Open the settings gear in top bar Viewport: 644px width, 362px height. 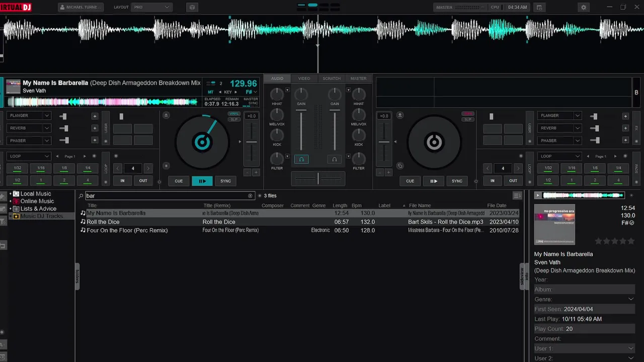pyautogui.click(x=584, y=8)
